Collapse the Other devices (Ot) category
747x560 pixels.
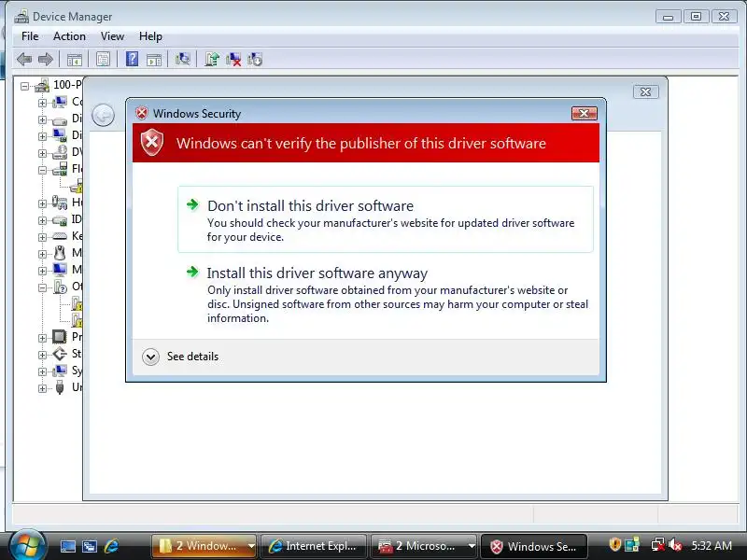(42, 287)
